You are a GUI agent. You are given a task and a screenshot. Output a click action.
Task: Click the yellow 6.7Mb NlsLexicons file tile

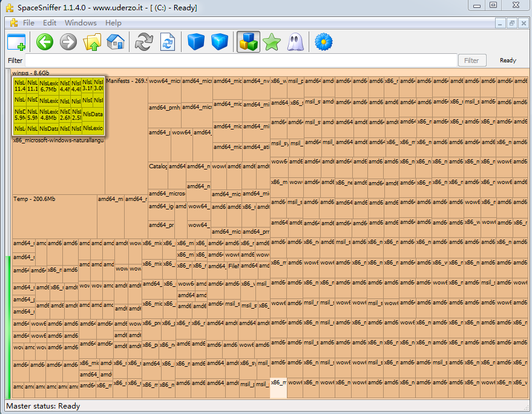pos(49,85)
